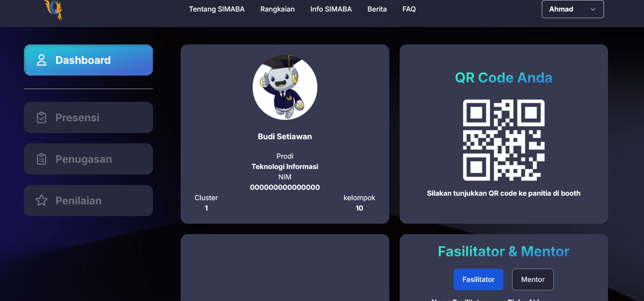Click the phoenix logo in the header
The width and height of the screenshot is (644, 301).
point(53,9)
